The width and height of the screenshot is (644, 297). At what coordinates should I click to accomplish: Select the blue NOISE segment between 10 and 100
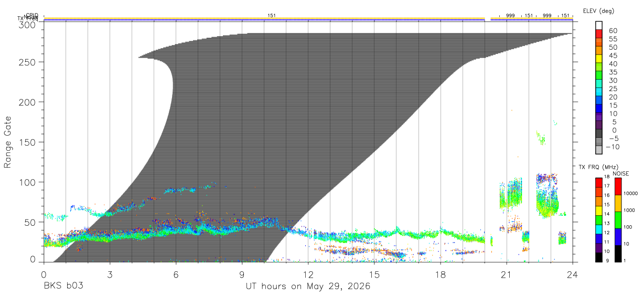coord(618,236)
